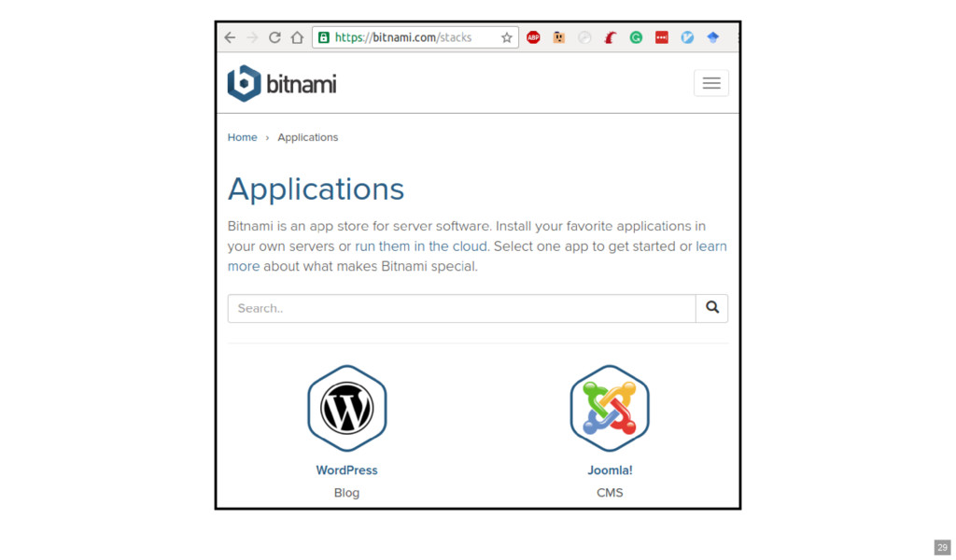
Task: Open the hamburger navigation menu
Action: 710,83
